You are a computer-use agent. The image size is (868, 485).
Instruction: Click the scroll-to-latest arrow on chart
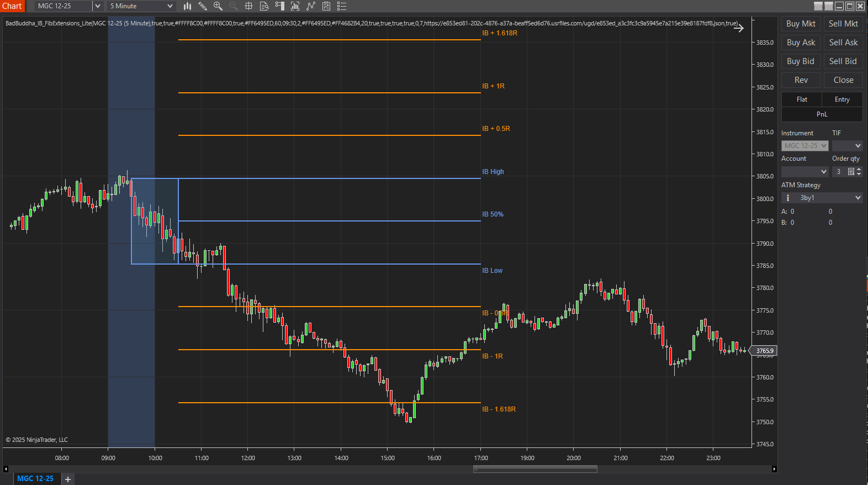click(x=739, y=28)
